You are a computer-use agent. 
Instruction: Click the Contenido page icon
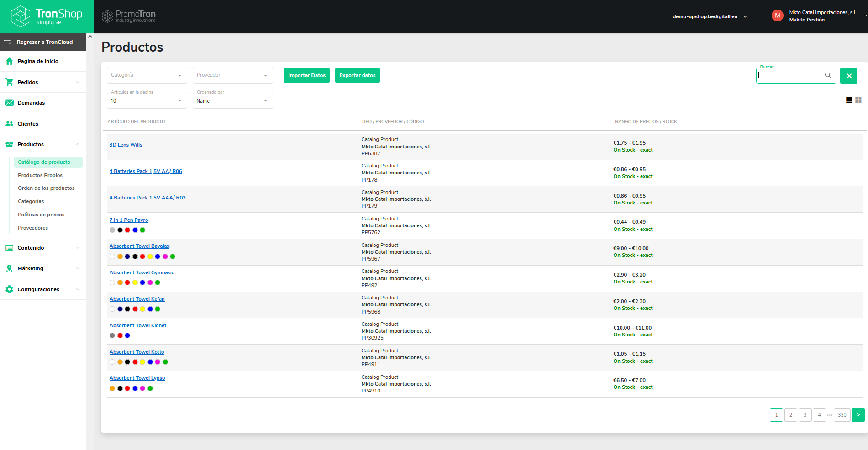pyautogui.click(x=9, y=248)
